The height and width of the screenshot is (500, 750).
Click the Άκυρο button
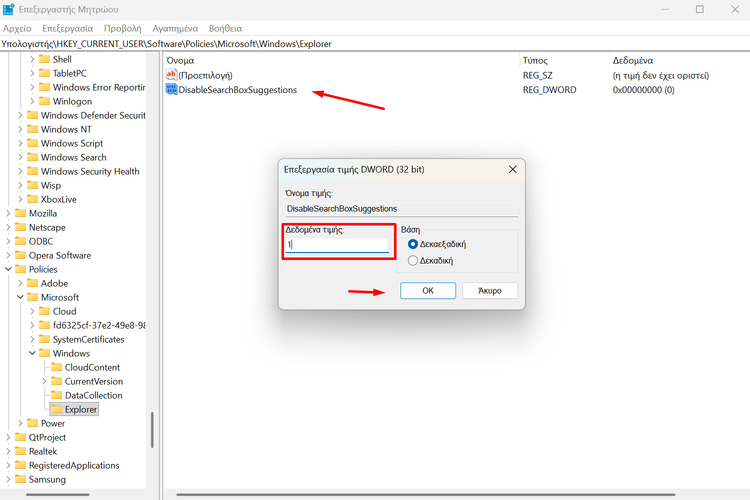[x=489, y=291]
